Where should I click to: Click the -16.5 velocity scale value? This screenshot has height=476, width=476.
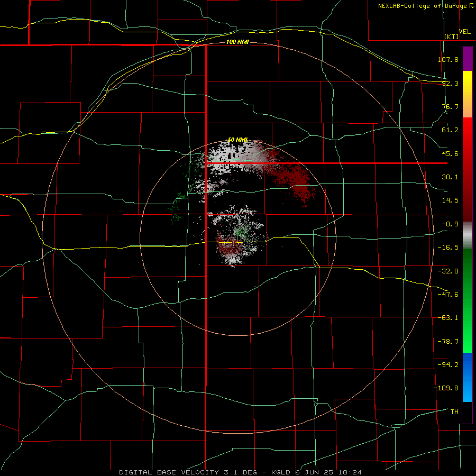448,248
